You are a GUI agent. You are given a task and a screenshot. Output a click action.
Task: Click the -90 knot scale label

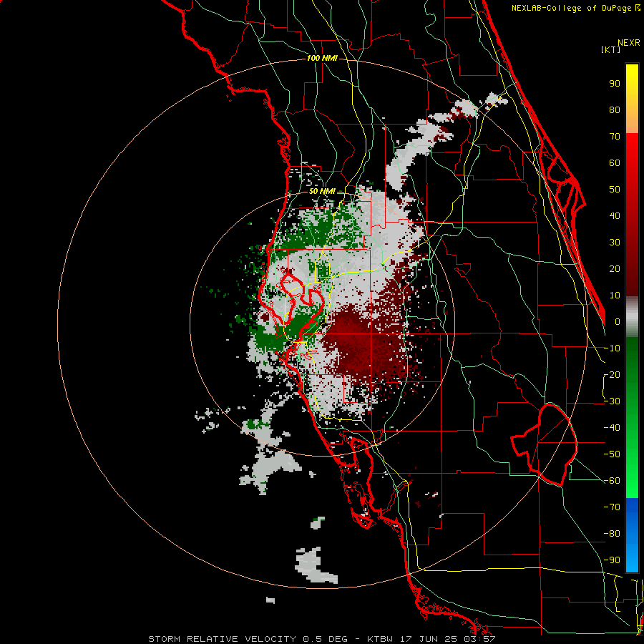pyautogui.click(x=612, y=560)
